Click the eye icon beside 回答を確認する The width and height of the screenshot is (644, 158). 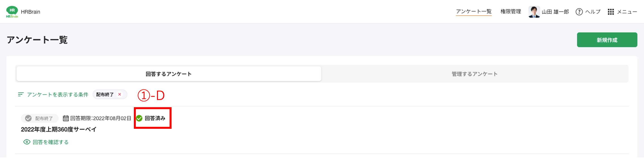(27, 142)
